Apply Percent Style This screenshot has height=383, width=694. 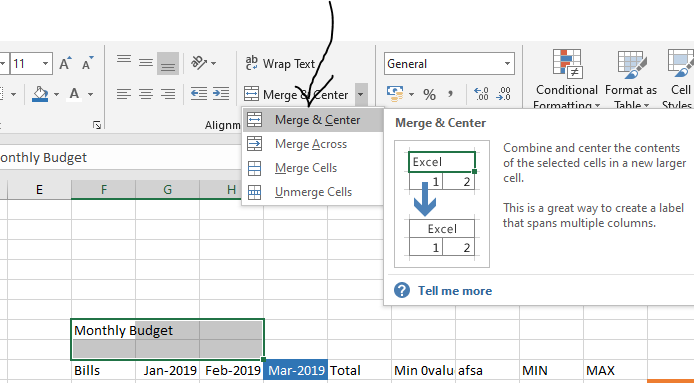click(x=429, y=94)
